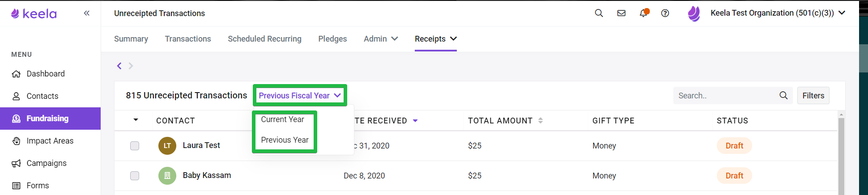Select Laura Test row checkbox
This screenshot has height=195, width=868.
pyautogui.click(x=135, y=146)
